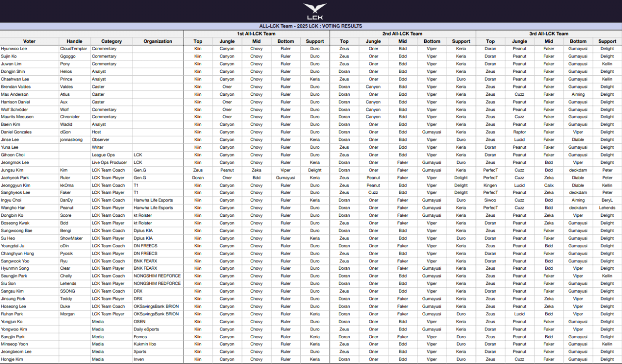Select the Observer category cell

pos(101,139)
